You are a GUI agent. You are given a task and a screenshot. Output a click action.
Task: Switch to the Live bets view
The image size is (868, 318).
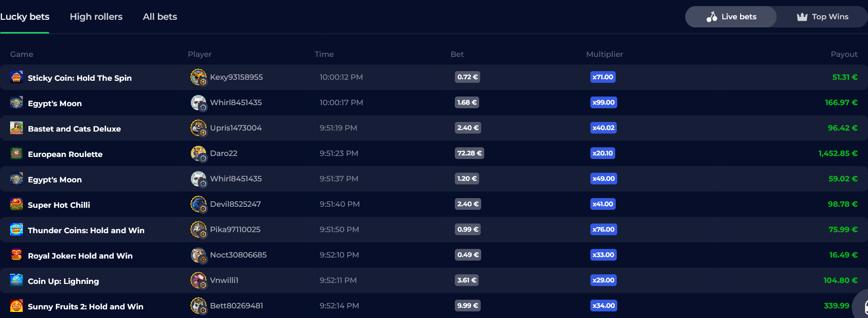coord(731,17)
